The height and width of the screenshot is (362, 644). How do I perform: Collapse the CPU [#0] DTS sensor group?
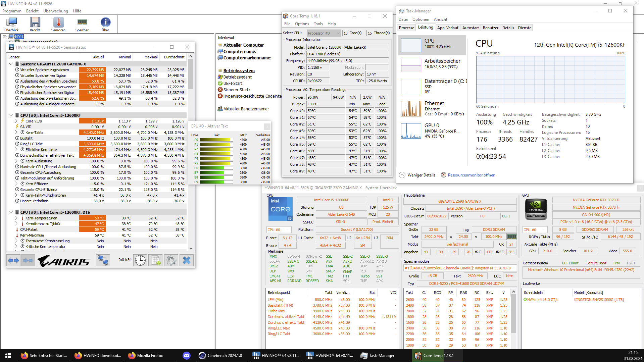[x=11, y=212]
